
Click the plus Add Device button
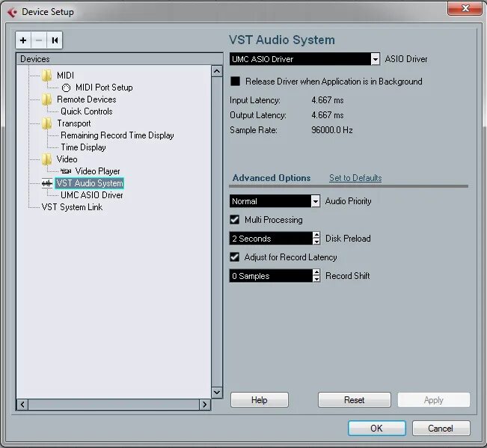[23, 40]
